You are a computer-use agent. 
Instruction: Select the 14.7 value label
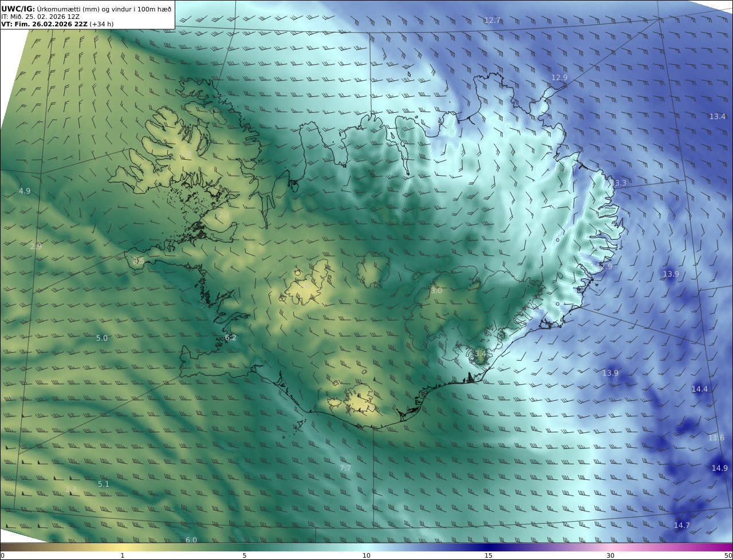[682, 525]
